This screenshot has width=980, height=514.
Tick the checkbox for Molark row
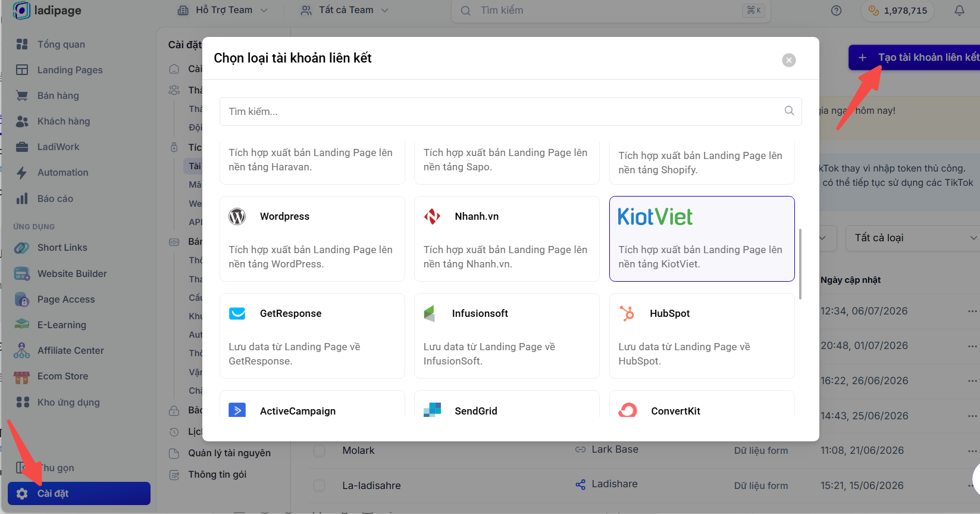tap(320, 451)
